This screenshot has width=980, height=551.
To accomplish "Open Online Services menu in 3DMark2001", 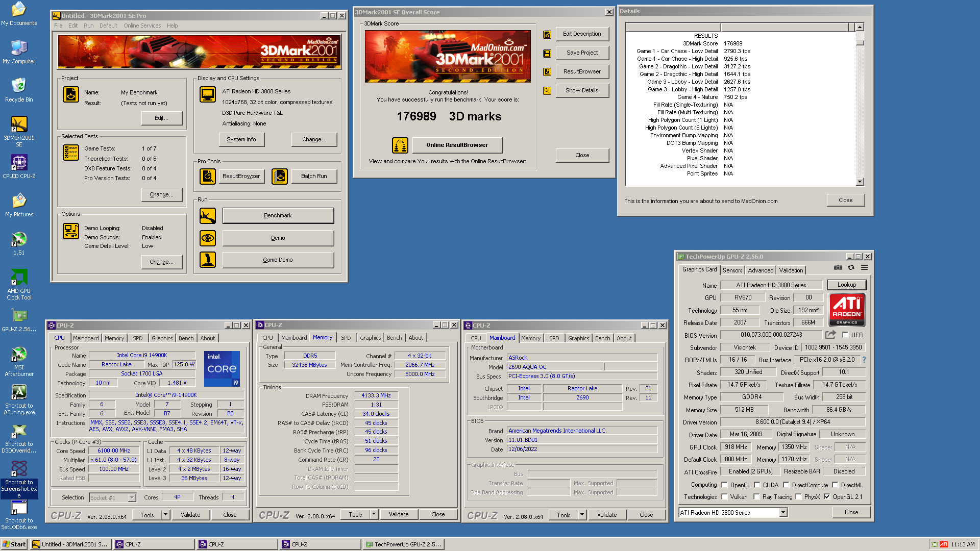I will coord(142,26).
